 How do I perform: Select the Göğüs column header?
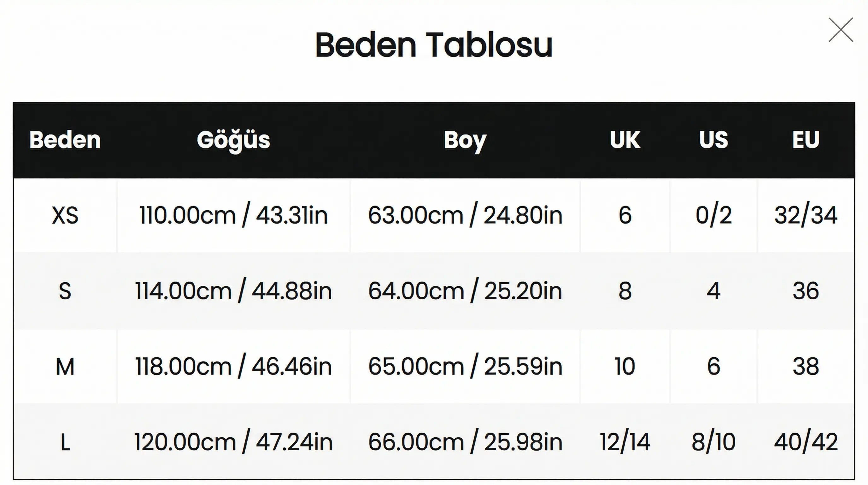233,140
